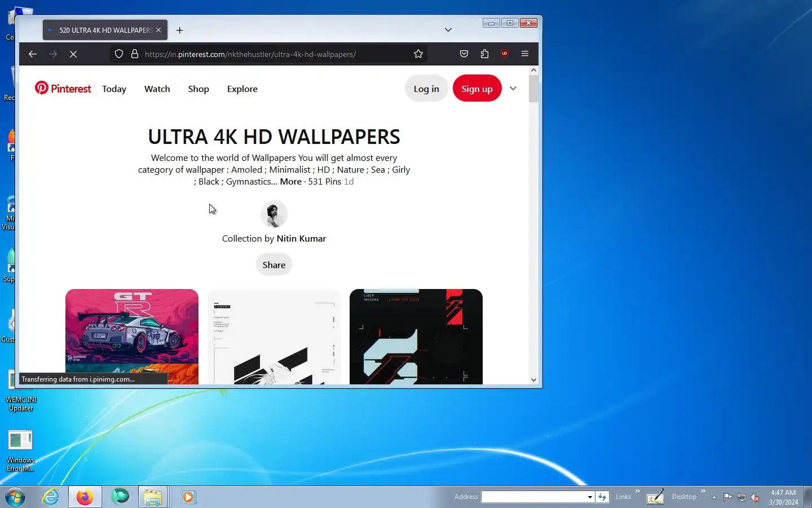
Task: Bookmark this page with star icon
Action: (418, 54)
